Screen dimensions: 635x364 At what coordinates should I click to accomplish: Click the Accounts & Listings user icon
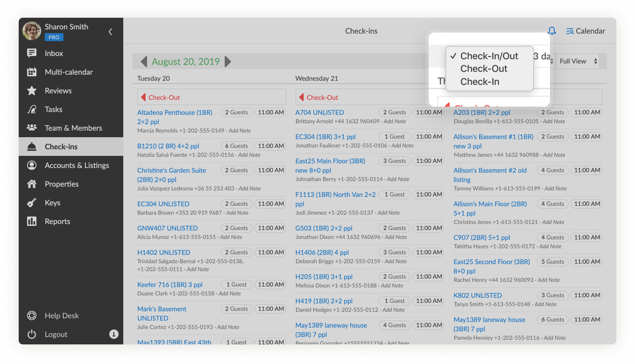(x=32, y=165)
